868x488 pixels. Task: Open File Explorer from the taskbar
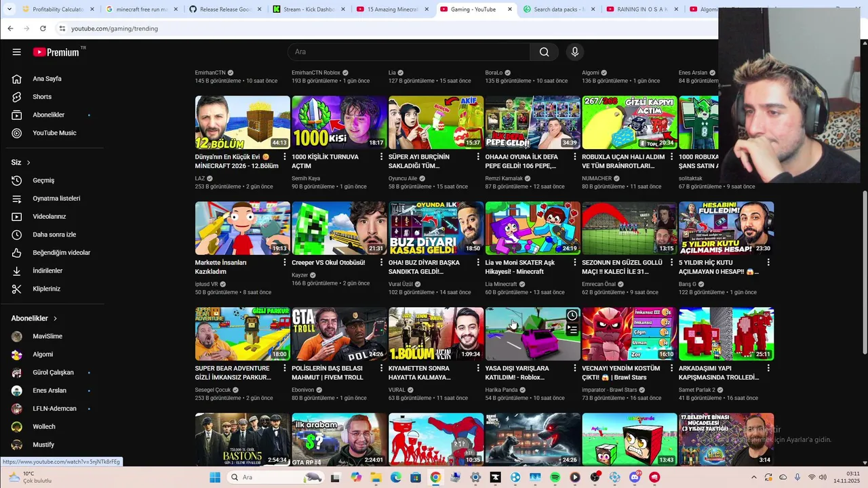coord(376,477)
